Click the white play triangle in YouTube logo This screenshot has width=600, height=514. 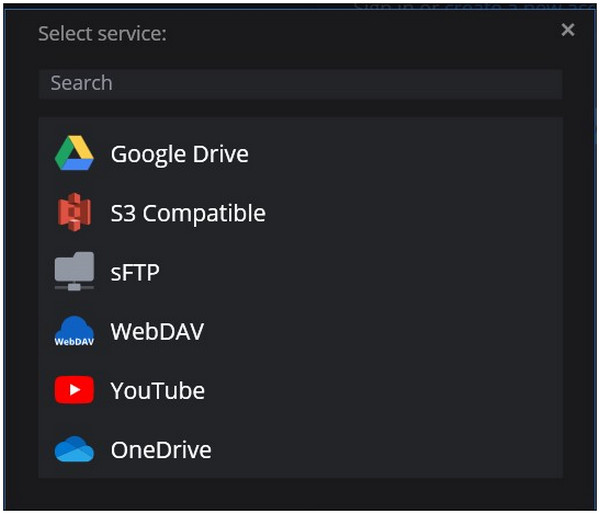[x=75, y=390]
